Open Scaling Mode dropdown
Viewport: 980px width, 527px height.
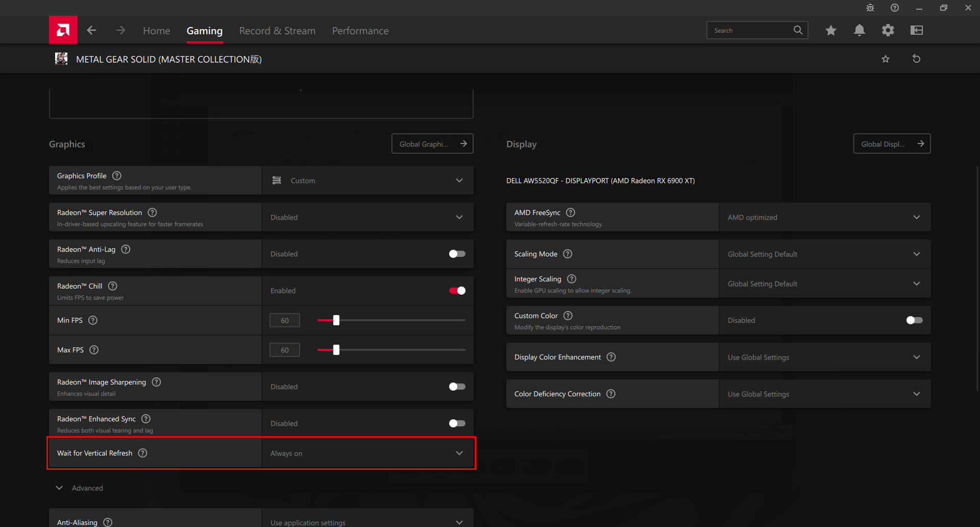tap(825, 254)
